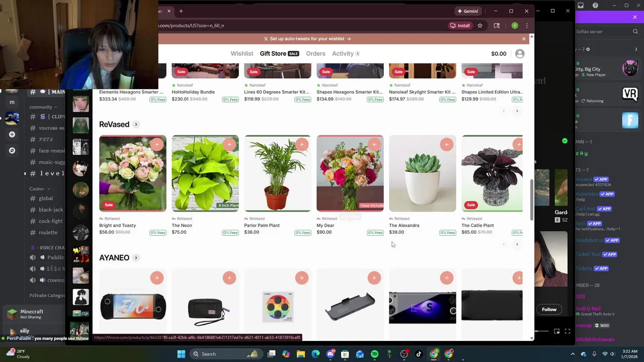Image resolution: width=644 pixels, height=362 pixels.
Task: Add Parlor Palm Plant with plus button
Action: coord(302,145)
